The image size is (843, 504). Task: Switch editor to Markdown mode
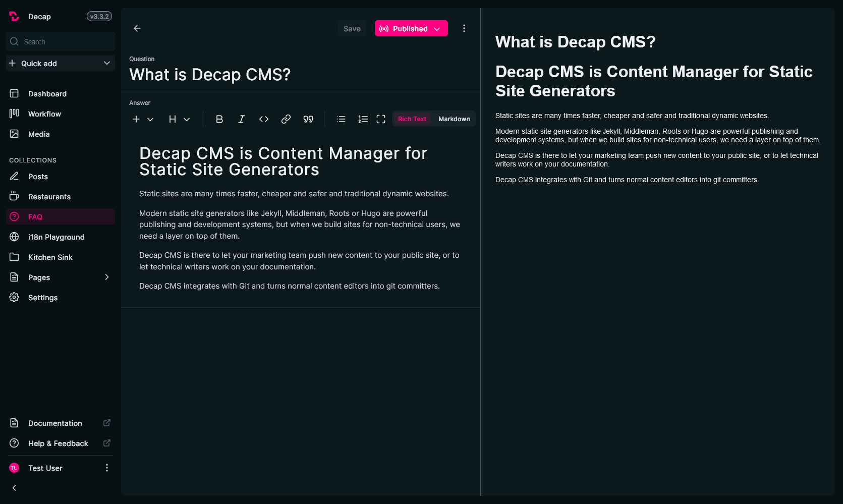point(454,119)
